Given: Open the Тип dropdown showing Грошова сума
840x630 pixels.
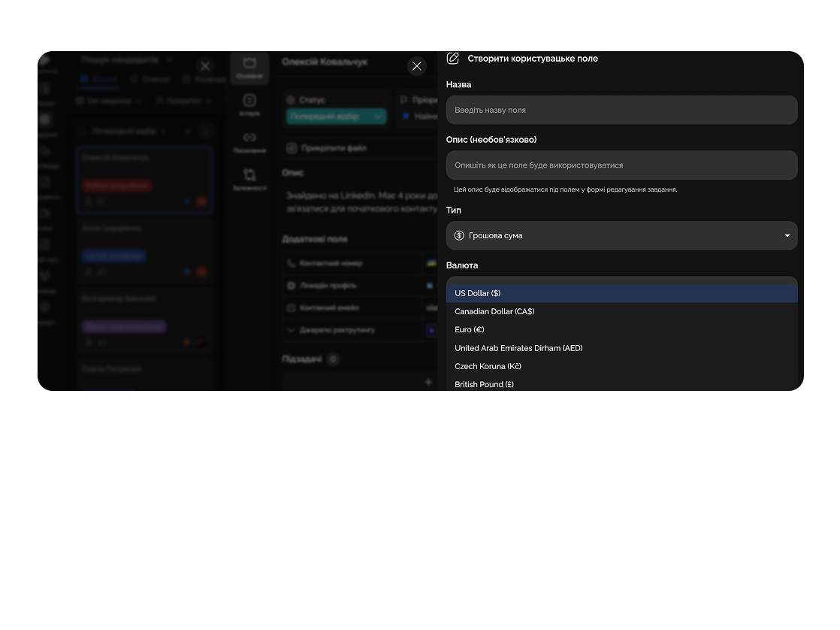Looking at the screenshot, I should point(621,236).
